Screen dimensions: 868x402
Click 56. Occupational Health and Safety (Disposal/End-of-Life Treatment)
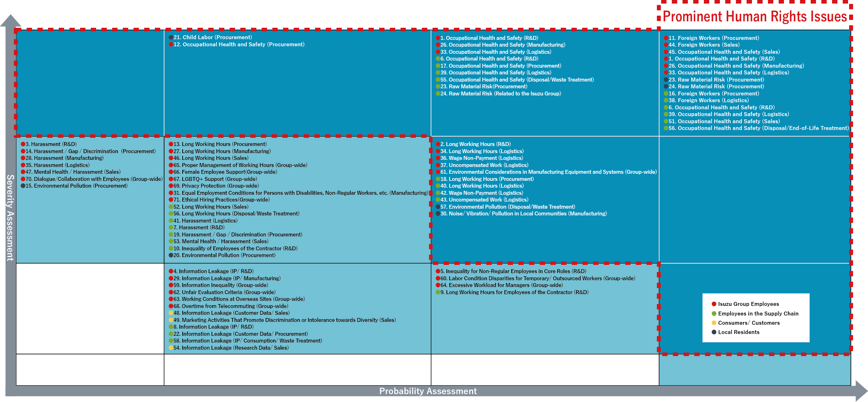click(x=758, y=128)
